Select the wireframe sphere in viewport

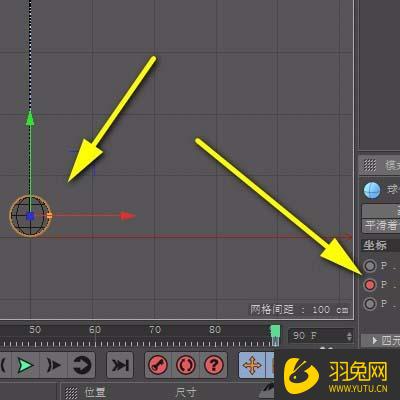[30, 216]
